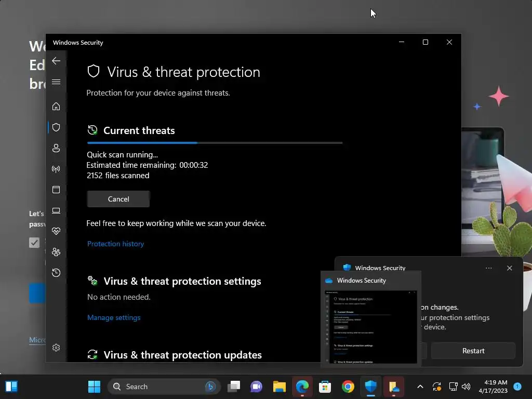
Task: Maximize the Windows Security window
Action: click(x=425, y=42)
